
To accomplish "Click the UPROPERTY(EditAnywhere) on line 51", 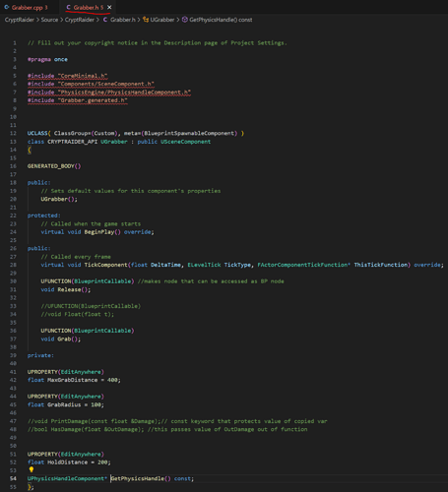I will coord(66,454).
